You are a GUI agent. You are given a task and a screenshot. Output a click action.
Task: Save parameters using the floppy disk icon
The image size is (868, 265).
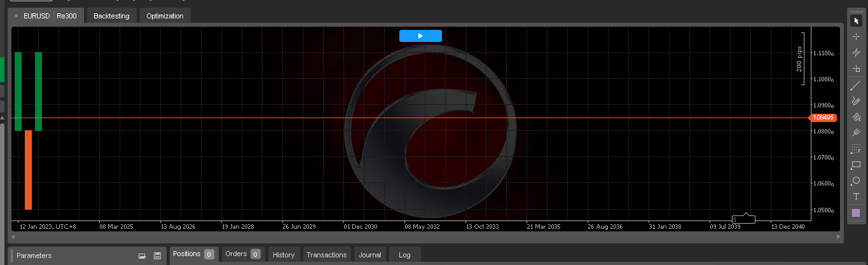(157, 255)
